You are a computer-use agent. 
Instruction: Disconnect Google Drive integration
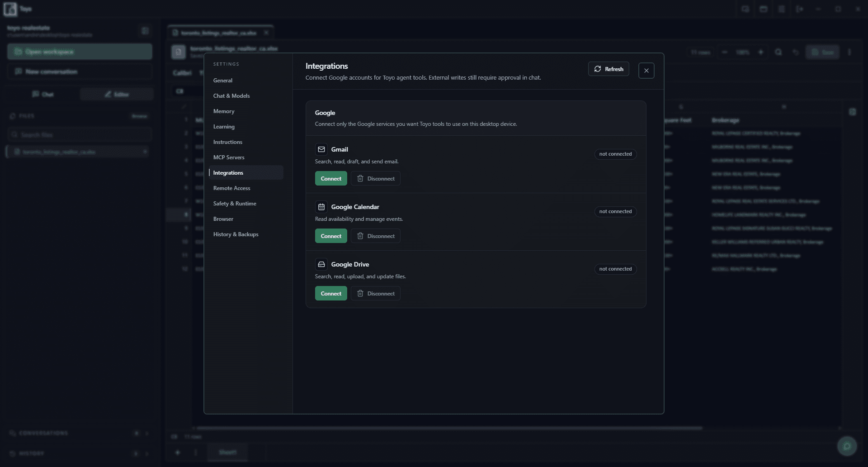(x=376, y=293)
